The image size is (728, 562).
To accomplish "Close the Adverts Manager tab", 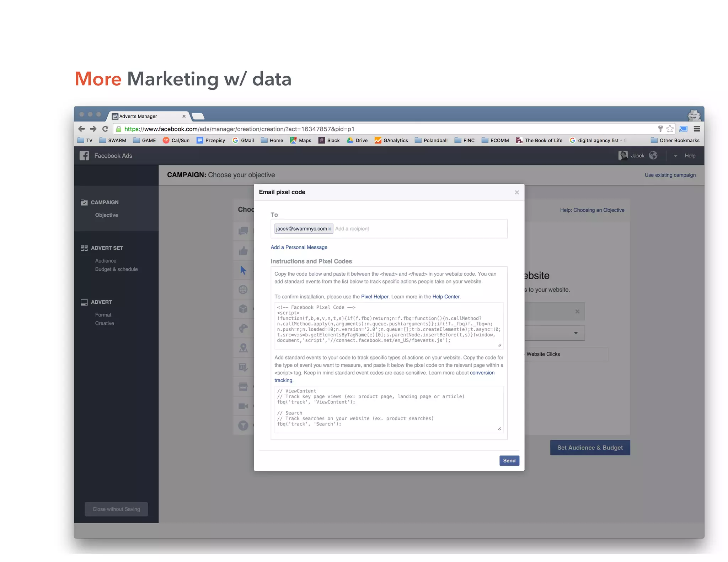I will (x=184, y=116).
